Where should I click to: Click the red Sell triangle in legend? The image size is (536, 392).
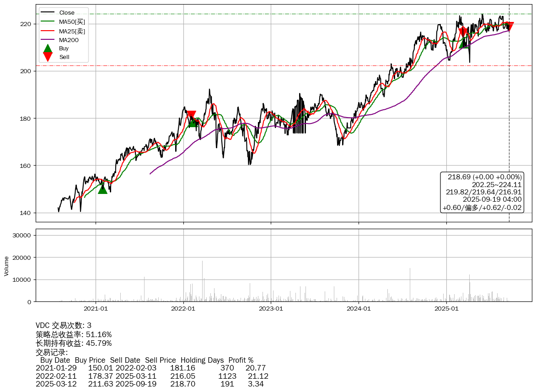48,57
